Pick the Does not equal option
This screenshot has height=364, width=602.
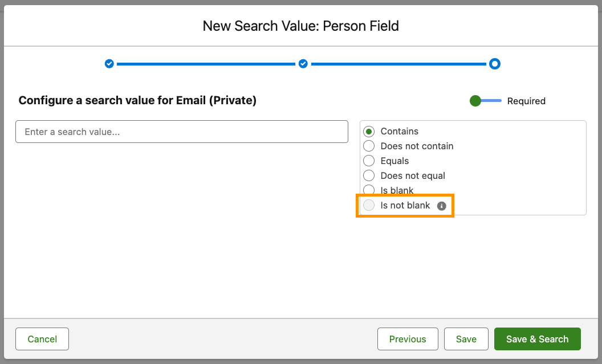point(369,176)
